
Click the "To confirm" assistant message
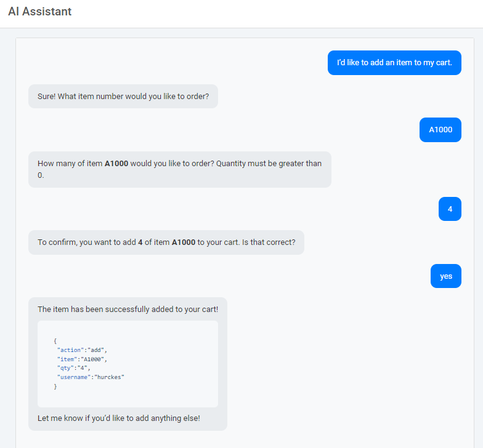[166, 242]
